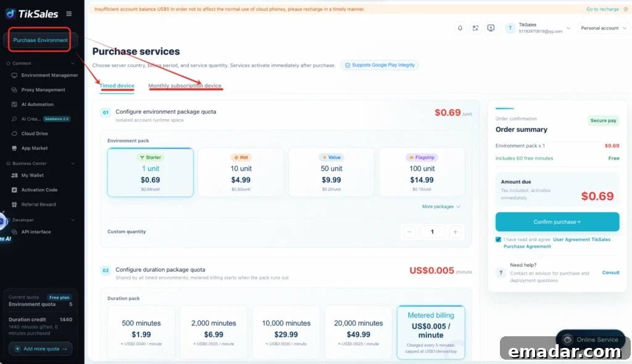Image resolution: width=632 pixels, height=364 pixels.
Task: Select the 20,000 minutes duration pack
Action: tap(359, 333)
